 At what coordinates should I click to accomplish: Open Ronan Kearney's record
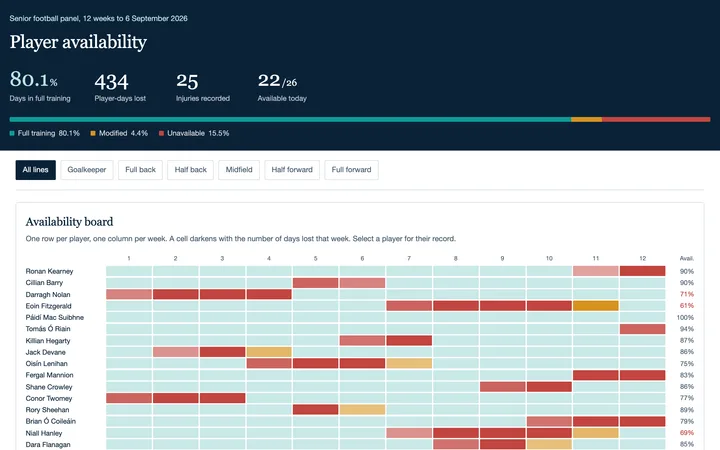[x=49, y=271]
